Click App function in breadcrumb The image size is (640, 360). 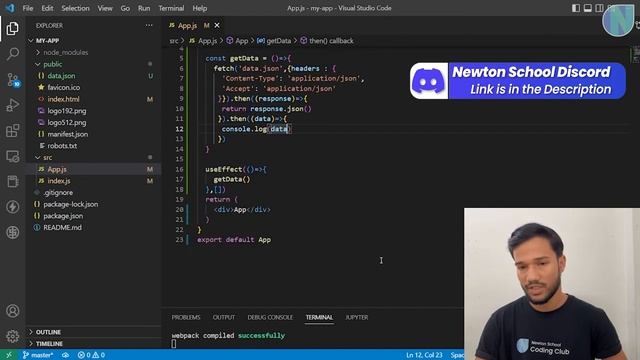tap(241, 41)
